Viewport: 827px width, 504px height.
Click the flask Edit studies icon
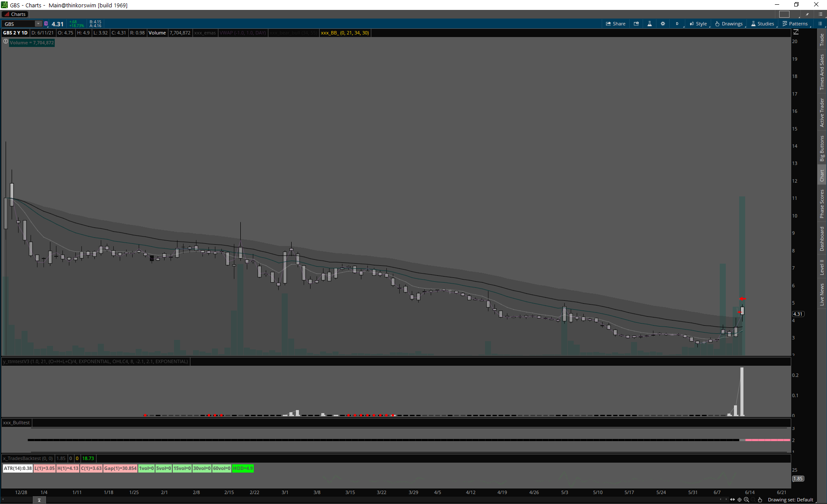[x=650, y=24]
